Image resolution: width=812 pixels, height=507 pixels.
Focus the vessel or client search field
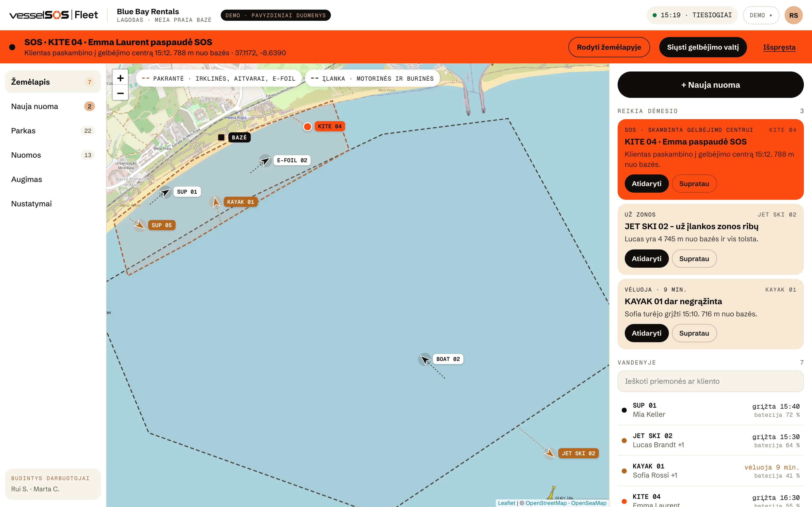(710, 381)
